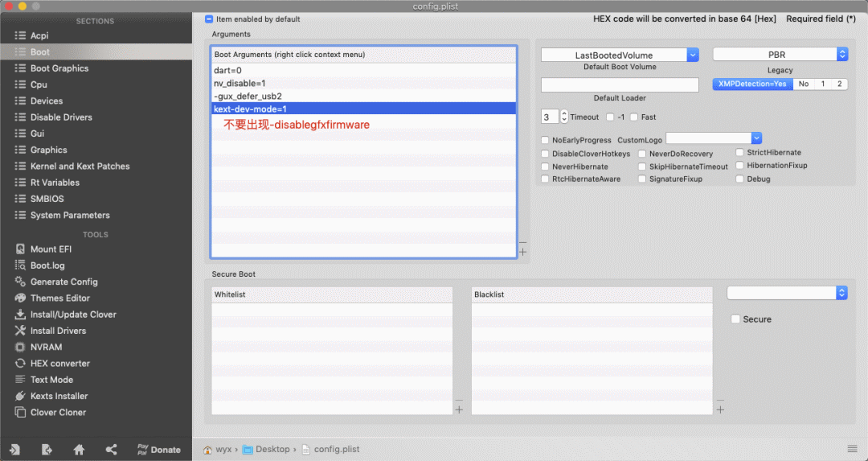
Task: Select the System Parameters section
Action: point(96,215)
